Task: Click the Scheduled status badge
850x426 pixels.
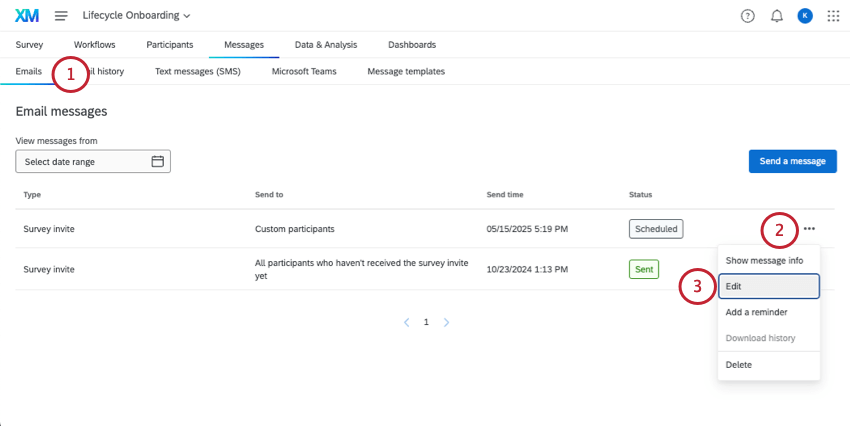Action: tap(655, 229)
